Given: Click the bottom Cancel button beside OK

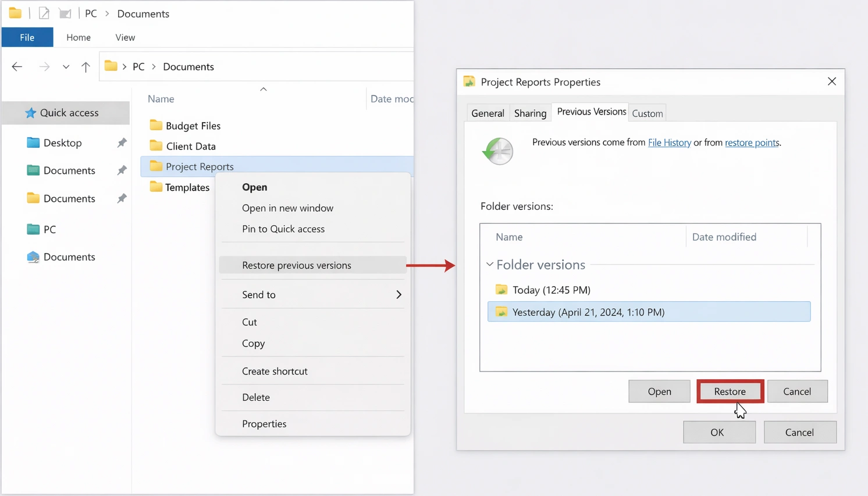Looking at the screenshot, I should [x=800, y=432].
